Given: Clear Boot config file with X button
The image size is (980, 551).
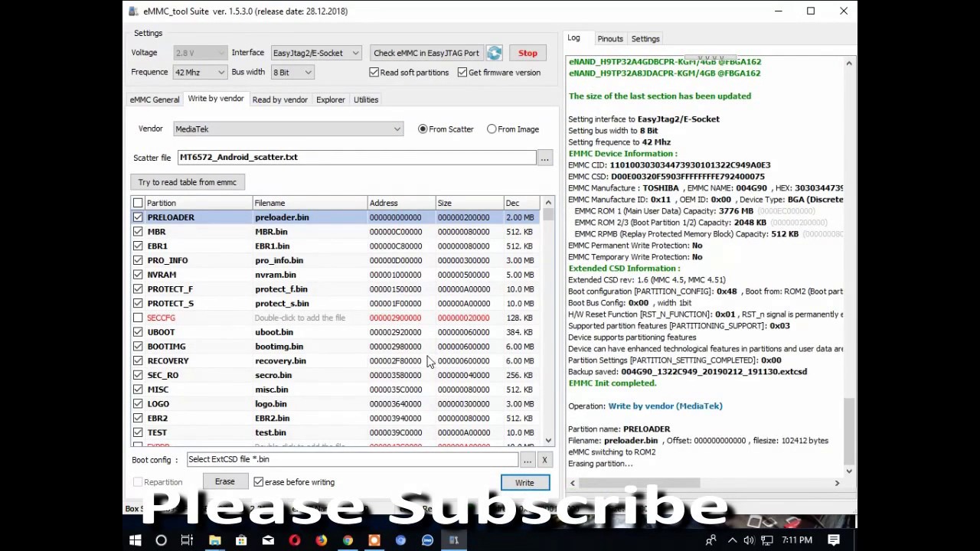Looking at the screenshot, I should point(544,460).
